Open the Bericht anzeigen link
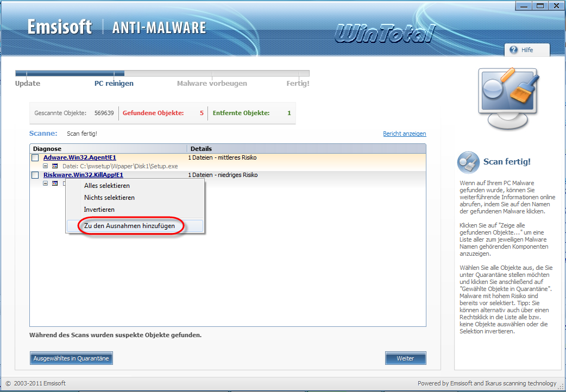The height and width of the screenshot is (392, 566). pos(404,134)
